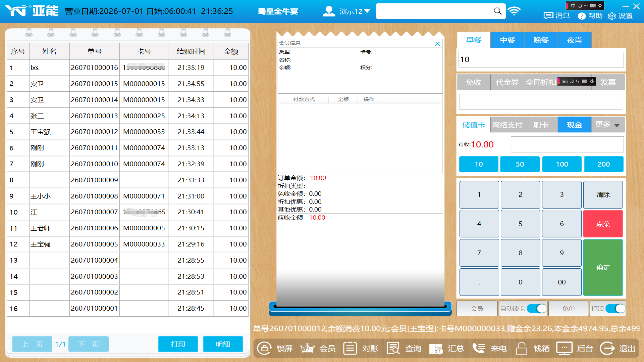Close the member information panel
644x362 pixels.
pyautogui.click(x=437, y=44)
